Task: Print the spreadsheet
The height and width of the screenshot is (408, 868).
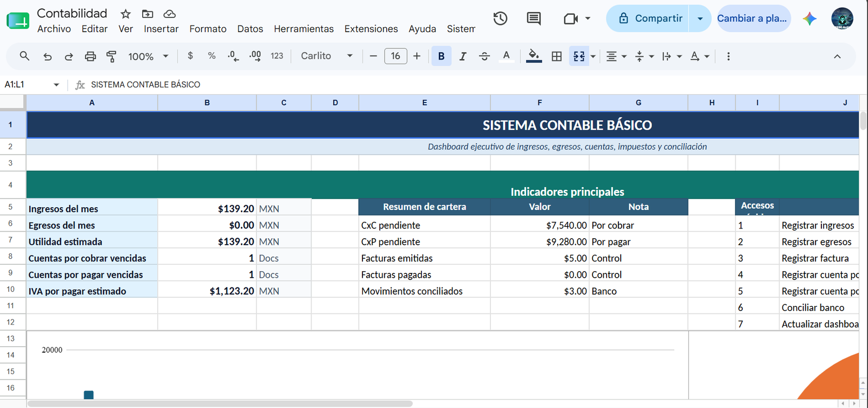Action: point(90,56)
